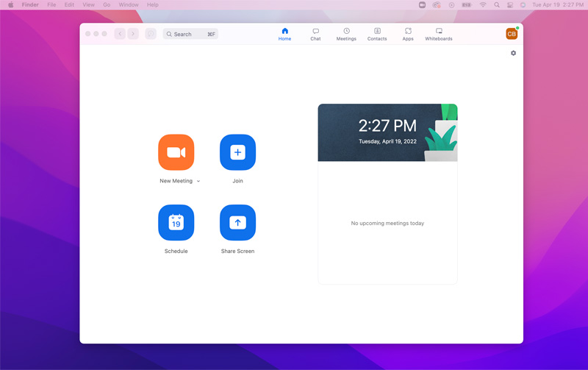Navigate back with the left arrow button
Viewport: 588px width, 370px height.
tap(120, 34)
